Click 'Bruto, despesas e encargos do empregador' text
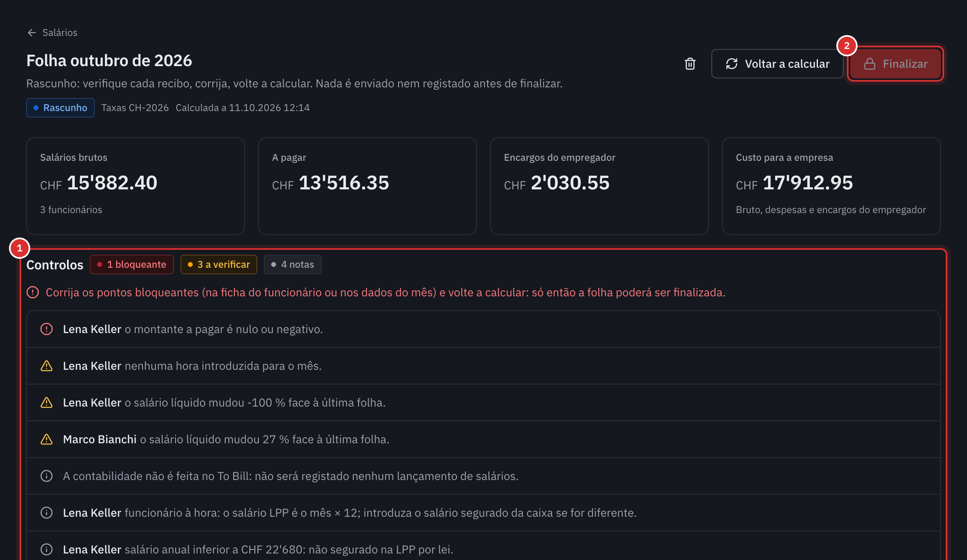967x560 pixels. pos(831,210)
